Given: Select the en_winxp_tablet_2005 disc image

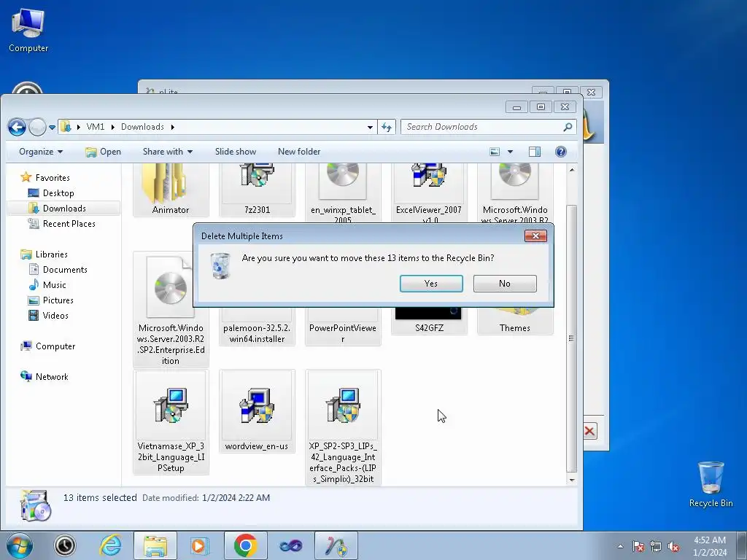Looking at the screenshot, I should [x=343, y=192].
